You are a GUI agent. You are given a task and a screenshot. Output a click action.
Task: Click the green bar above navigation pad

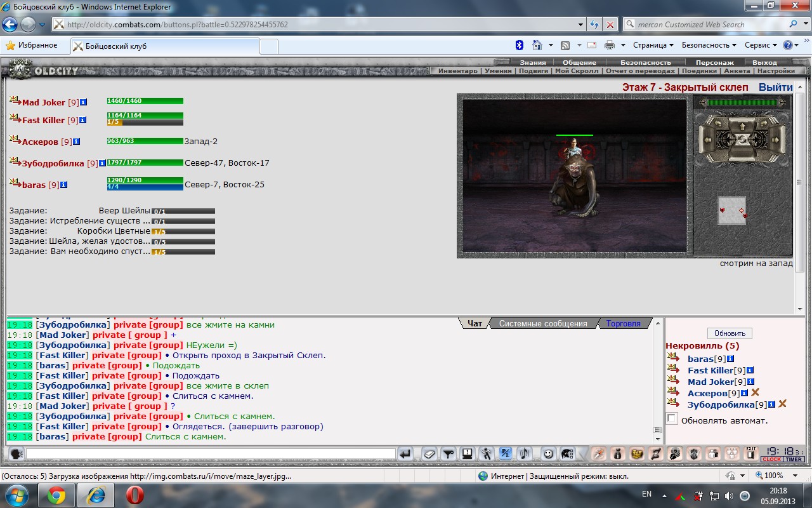[742, 102]
